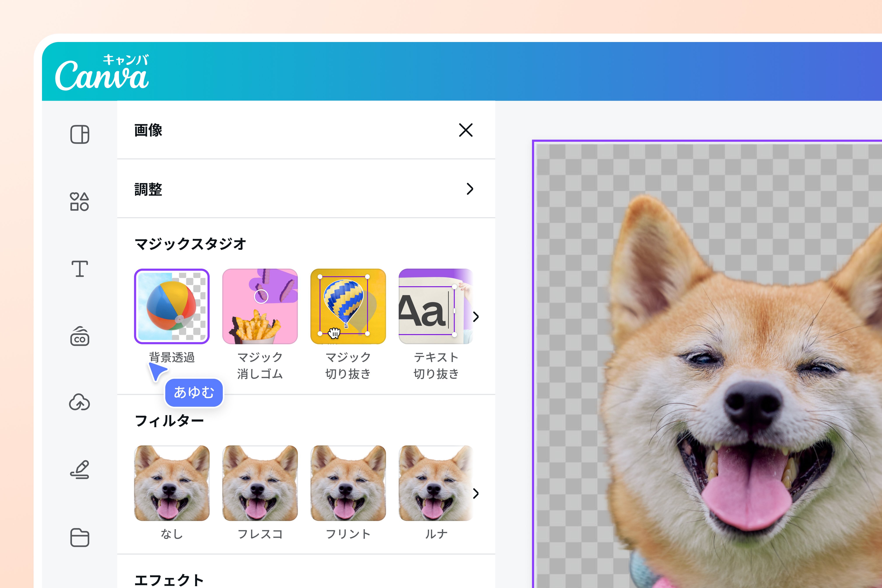Click the フリント filter name

point(348,534)
